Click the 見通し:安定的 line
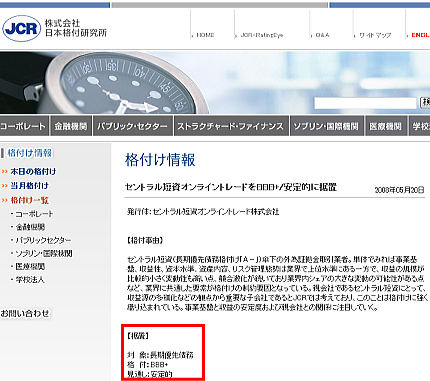 pyautogui.click(x=150, y=374)
